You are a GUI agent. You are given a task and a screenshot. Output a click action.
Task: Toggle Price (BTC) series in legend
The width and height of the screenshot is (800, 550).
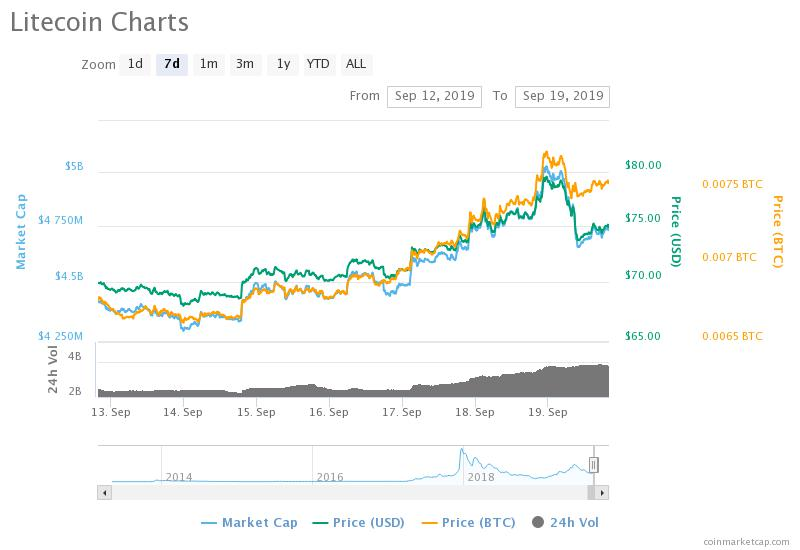(469, 522)
